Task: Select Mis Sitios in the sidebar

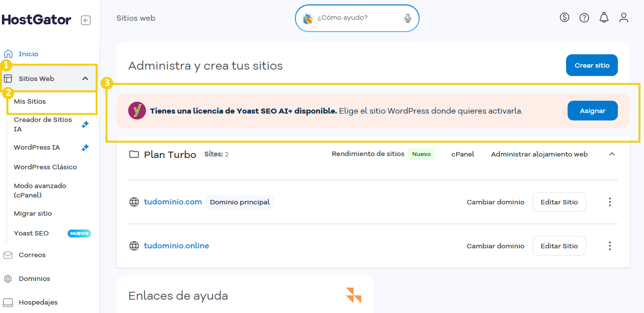Action: tap(30, 101)
